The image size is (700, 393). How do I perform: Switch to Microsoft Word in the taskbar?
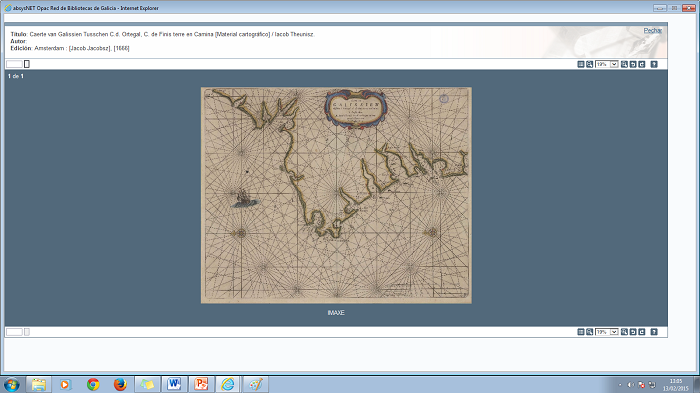click(x=174, y=384)
